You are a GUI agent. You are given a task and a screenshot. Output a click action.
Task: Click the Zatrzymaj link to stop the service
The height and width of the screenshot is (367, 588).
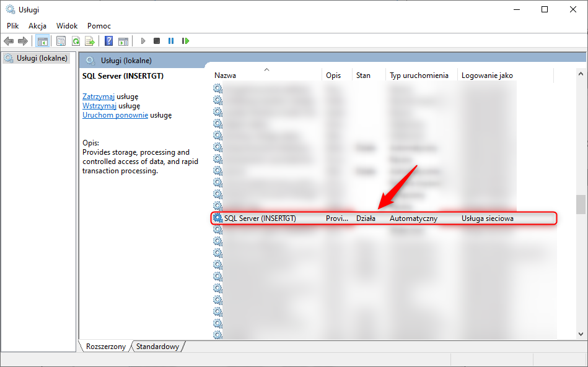(x=99, y=97)
